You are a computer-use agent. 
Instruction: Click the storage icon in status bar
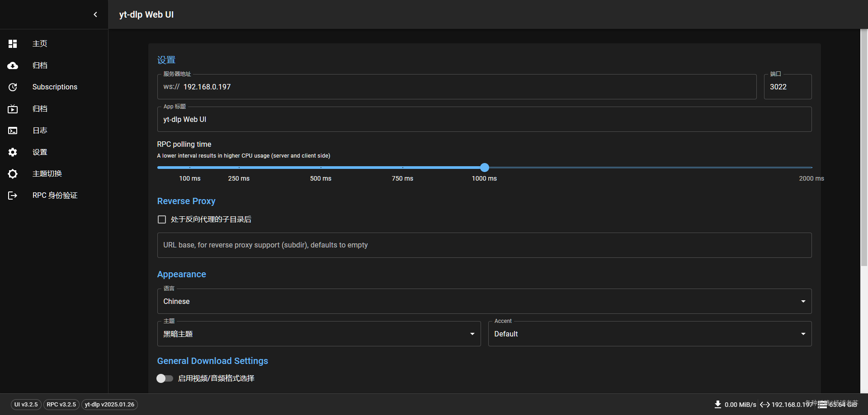[x=822, y=405]
